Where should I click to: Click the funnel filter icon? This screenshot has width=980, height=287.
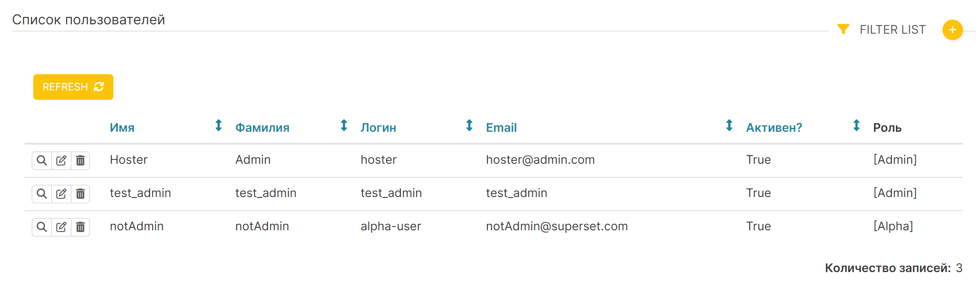(843, 29)
